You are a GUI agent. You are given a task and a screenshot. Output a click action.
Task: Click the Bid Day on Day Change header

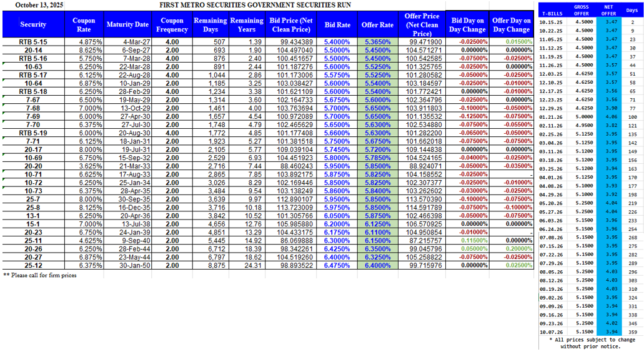point(467,24)
